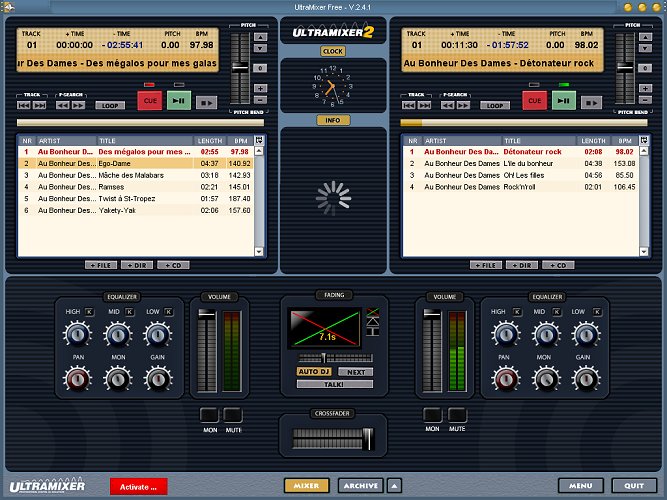667x500 pixels.
Task: Click right deck fast-forward search button
Action: coord(463,105)
